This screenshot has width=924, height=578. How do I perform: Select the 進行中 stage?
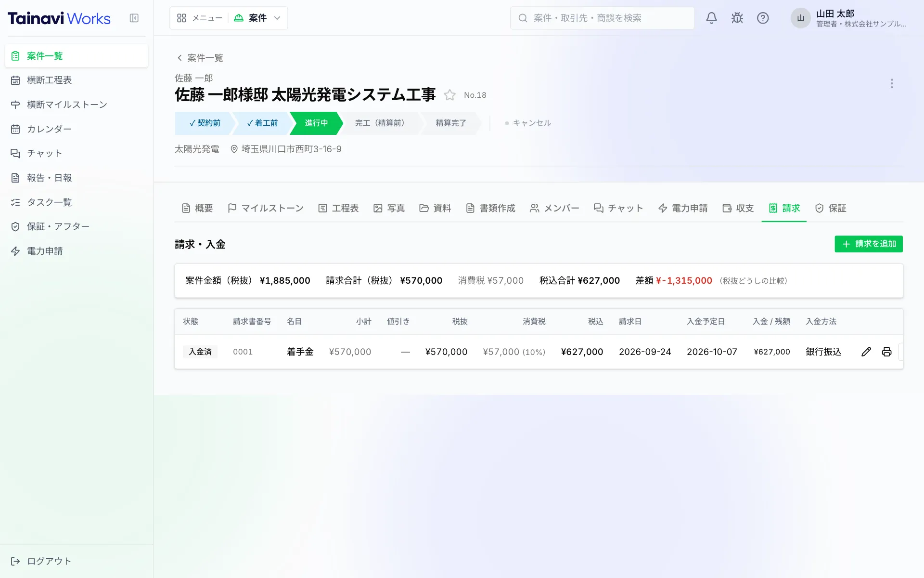pyautogui.click(x=316, y=123)
